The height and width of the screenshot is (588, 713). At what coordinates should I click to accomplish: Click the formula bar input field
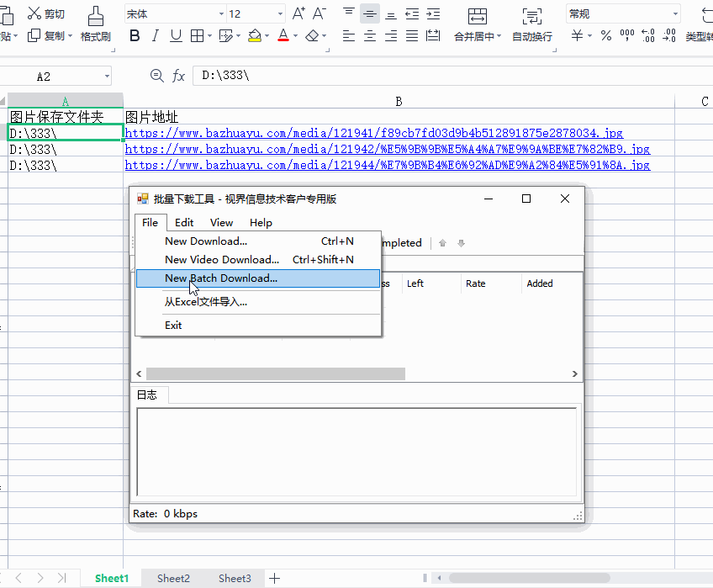point(452,76)
